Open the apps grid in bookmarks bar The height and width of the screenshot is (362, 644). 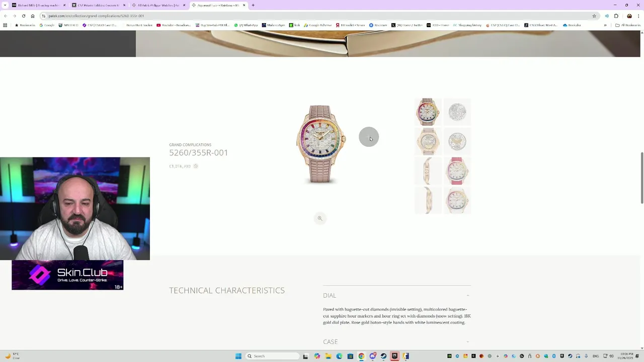[x=5, y=25]
